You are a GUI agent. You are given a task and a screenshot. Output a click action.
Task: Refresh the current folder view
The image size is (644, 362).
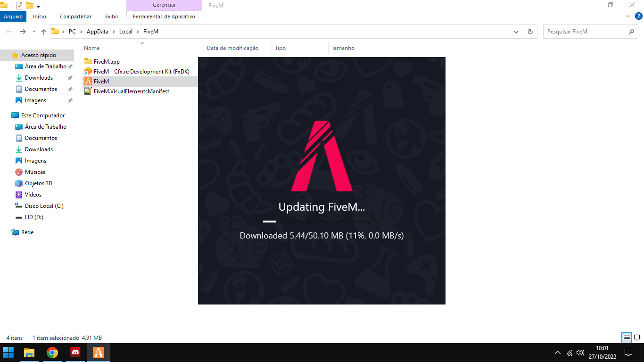coord(530,32)
